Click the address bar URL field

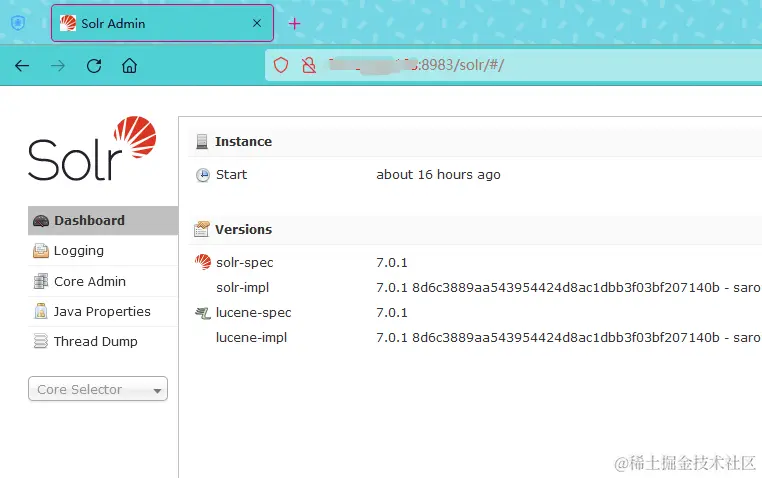click(x=513, y=65)
